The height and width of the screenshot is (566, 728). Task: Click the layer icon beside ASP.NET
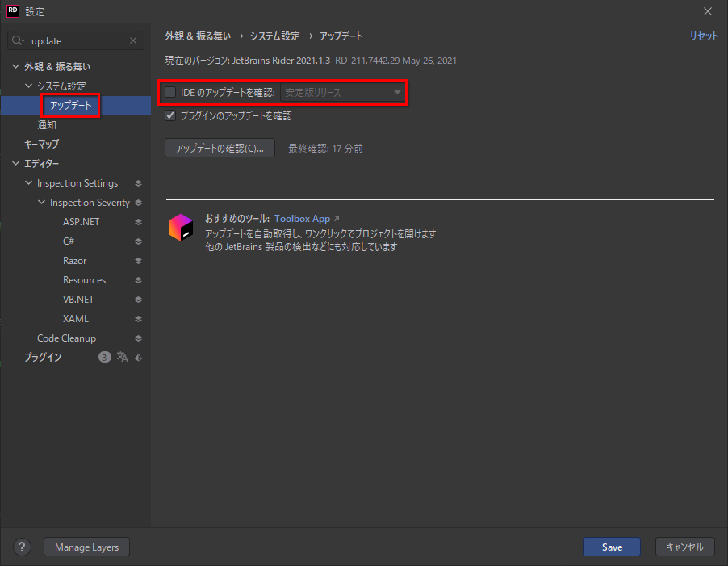(138, 222)
